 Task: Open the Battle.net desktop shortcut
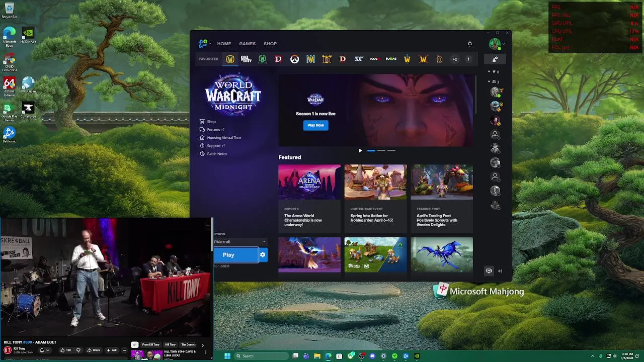click(x=9, y=135)
